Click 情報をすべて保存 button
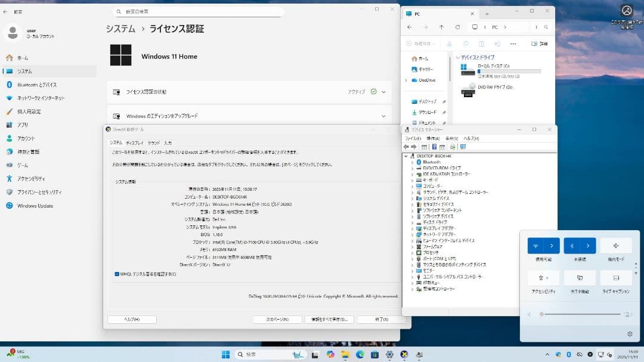 pos(329,319)
